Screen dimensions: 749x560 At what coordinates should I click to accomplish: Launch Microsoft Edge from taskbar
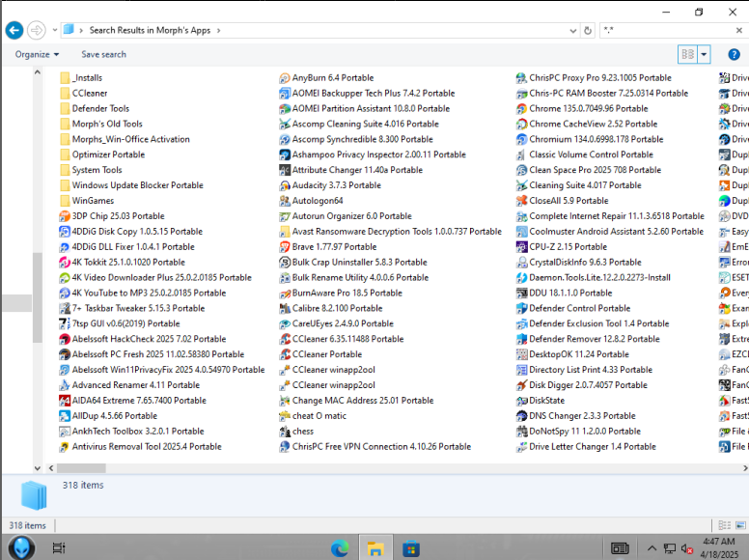click(x=340, y=548)
